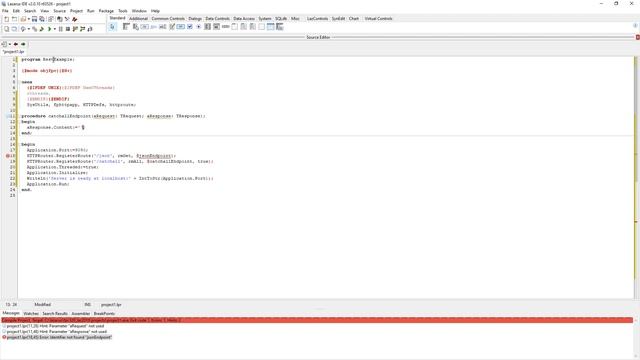Switch to the Additional palette tab

pyautogui.click(x=138, y=19)
